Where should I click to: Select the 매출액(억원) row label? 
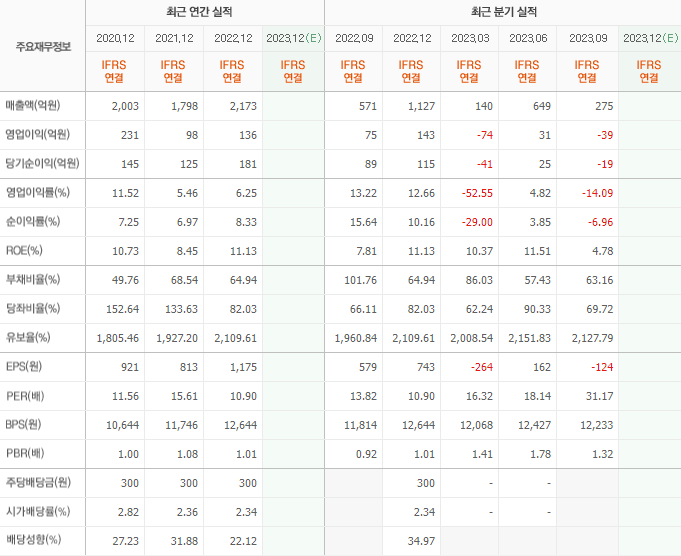33,106
